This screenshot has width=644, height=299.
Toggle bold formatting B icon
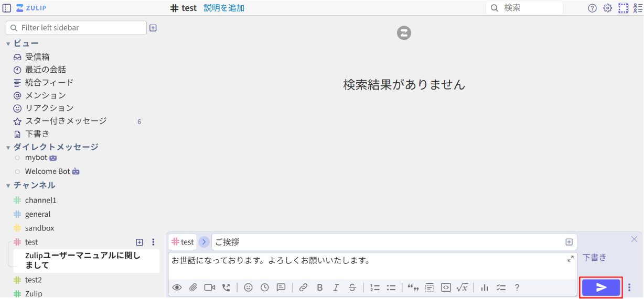(x=320, y=287)
